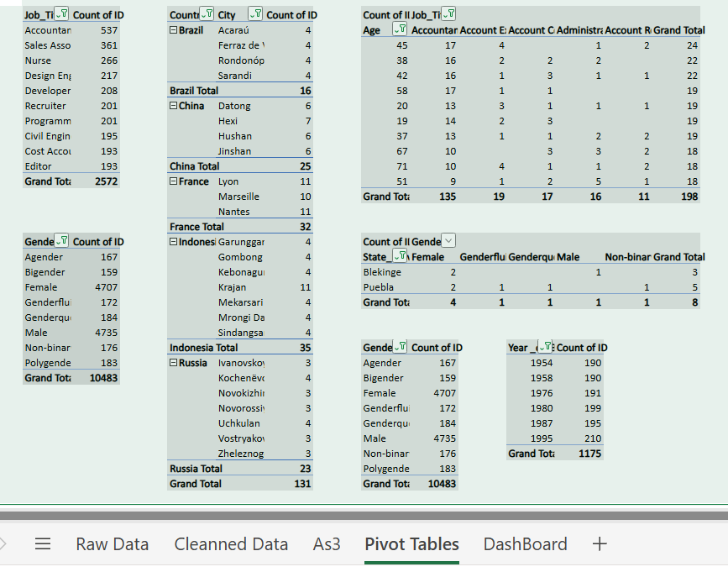Select the Hexi city cell

240,121
